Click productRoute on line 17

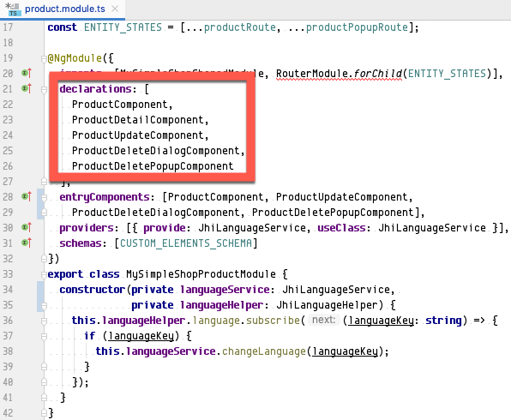pos(240,27)
